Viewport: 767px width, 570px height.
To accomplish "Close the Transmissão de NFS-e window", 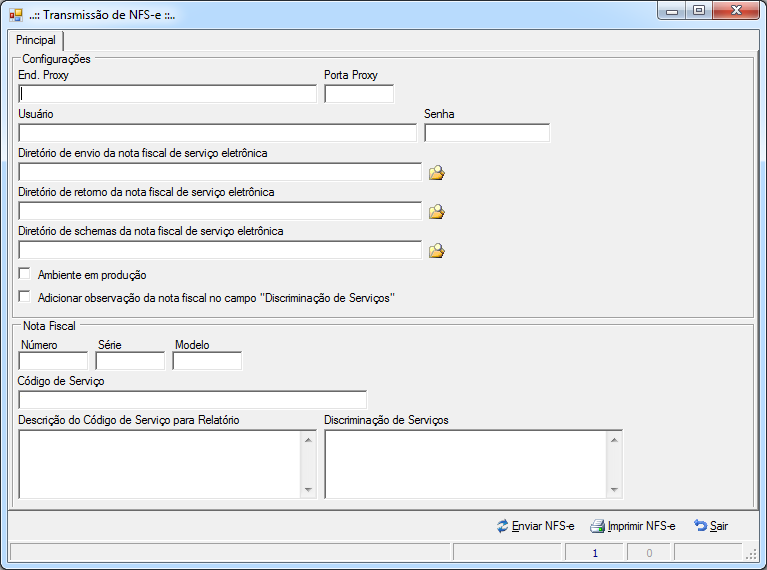I will (736, 11).
